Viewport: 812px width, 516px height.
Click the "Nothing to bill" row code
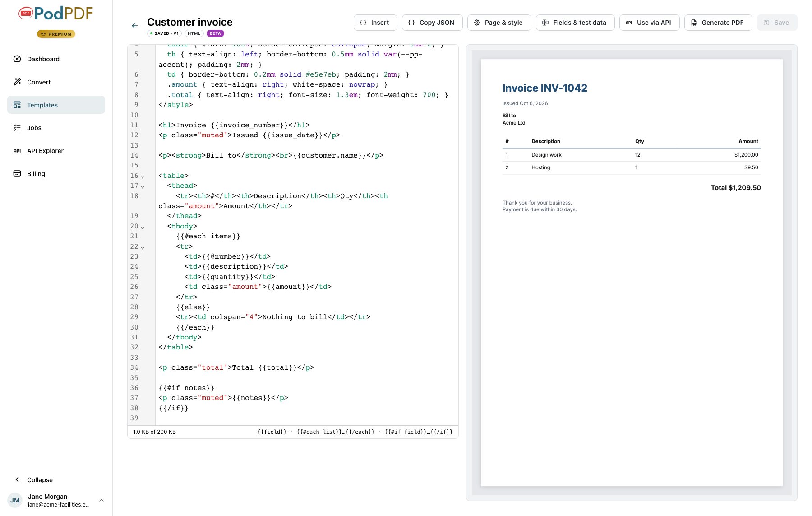coord(273,317)
